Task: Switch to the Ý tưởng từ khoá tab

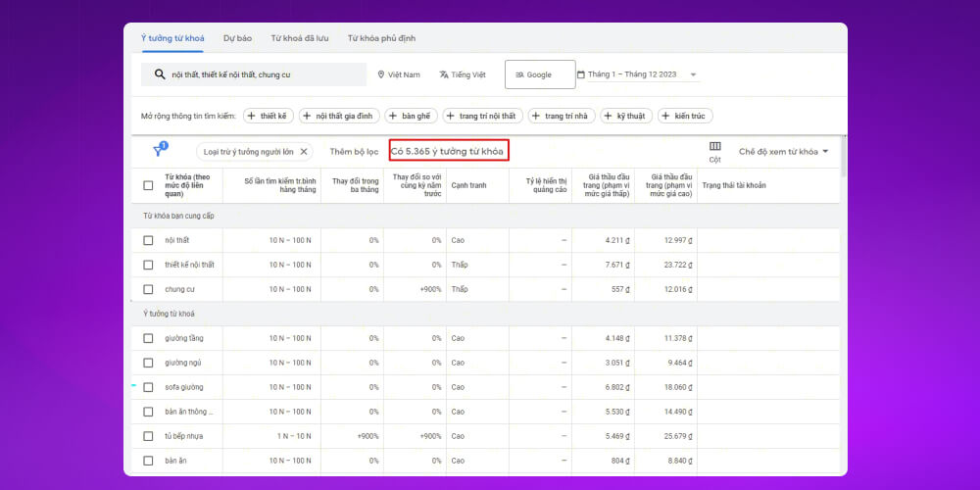Action: coord(172,38)
